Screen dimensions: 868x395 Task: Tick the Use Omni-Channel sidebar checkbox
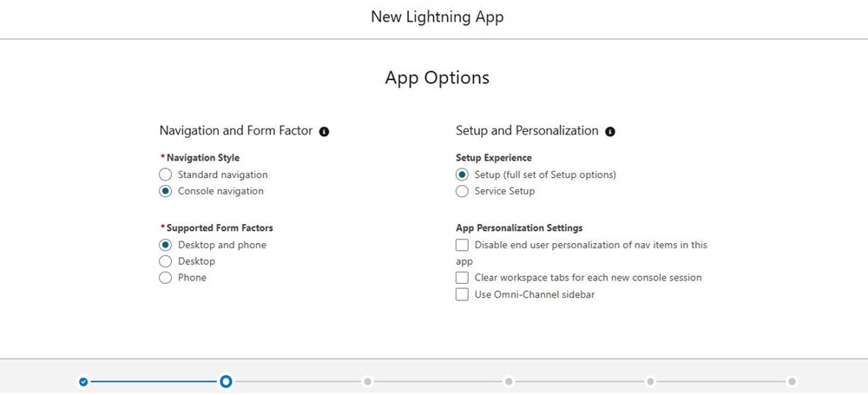click(462, 294)
